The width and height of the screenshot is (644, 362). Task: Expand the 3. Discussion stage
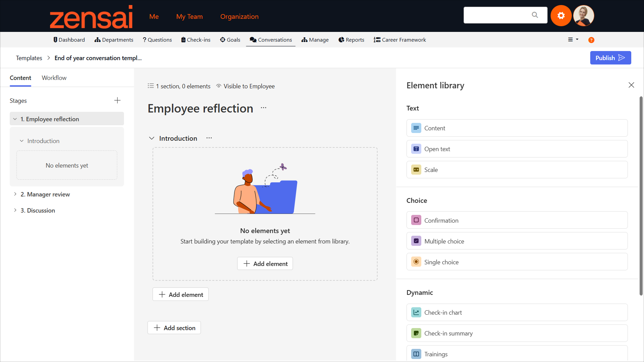[x=15, y=210]
